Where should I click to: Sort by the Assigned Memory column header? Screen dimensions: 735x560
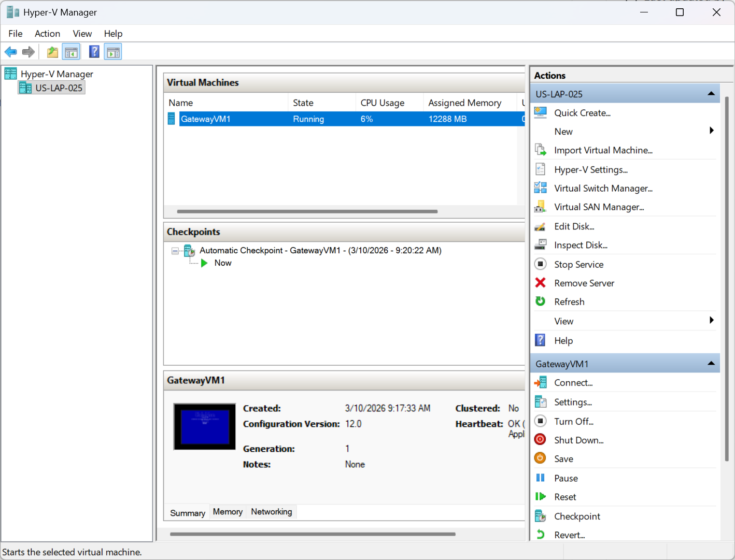coord(470,103)
